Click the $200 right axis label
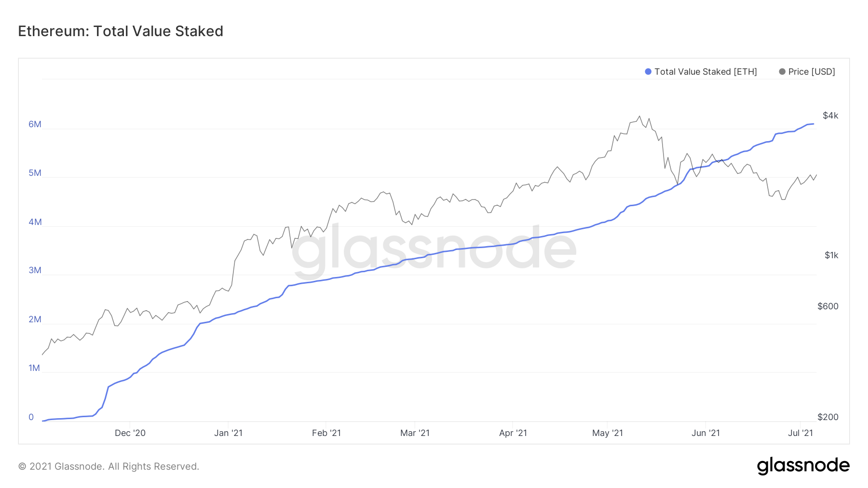This screenshot has height=488, width=868. pos(828,417)
